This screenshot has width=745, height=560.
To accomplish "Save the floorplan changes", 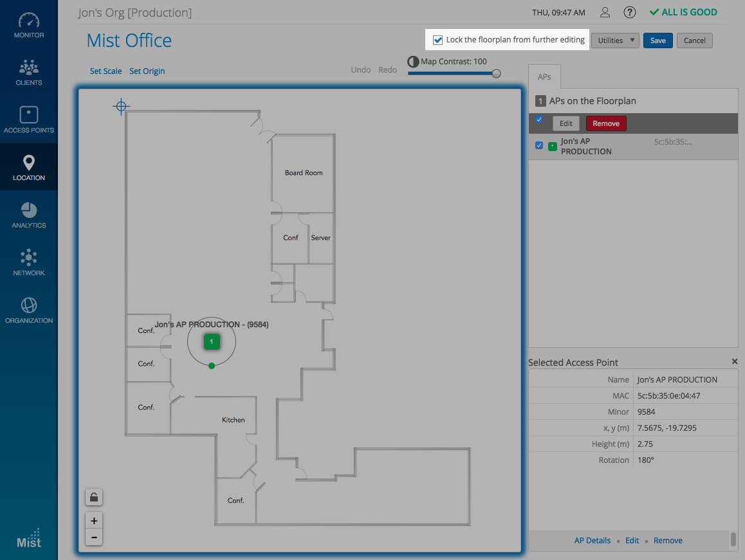I will 658,41.
